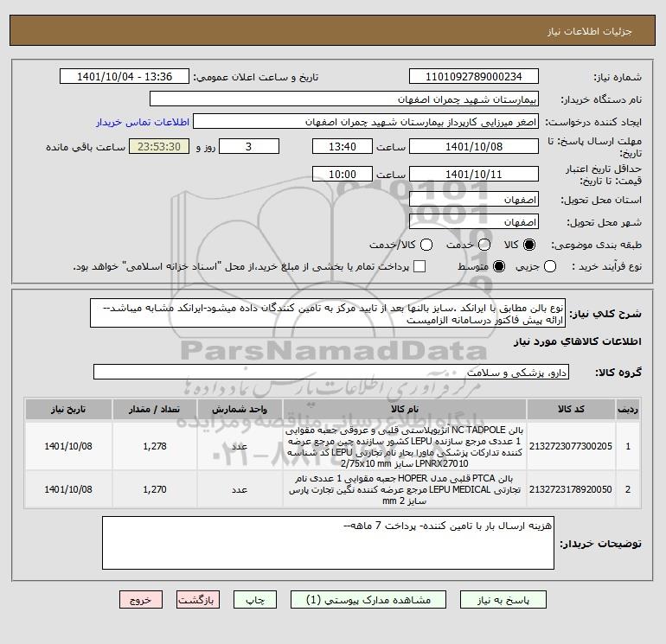Click تاریخ نیاز column header
Image resolution: width=666 pixels, height=644 pixels.
click(68, 409)
